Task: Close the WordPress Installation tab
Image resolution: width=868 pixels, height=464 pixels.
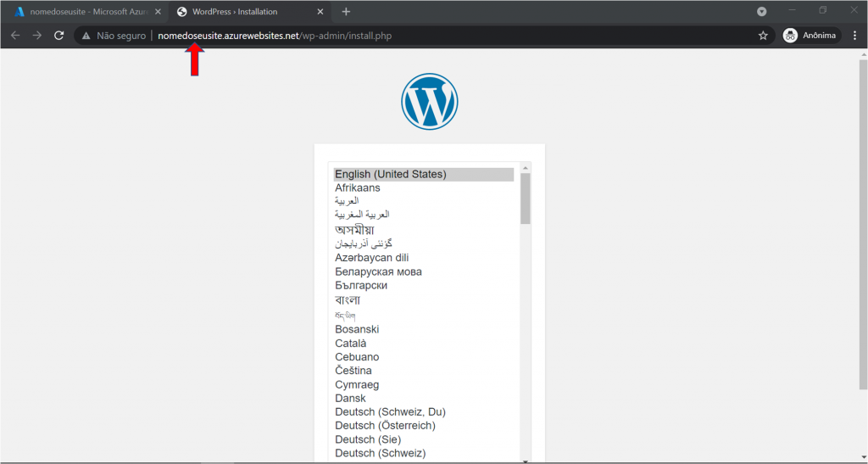Action: point(320,12)
